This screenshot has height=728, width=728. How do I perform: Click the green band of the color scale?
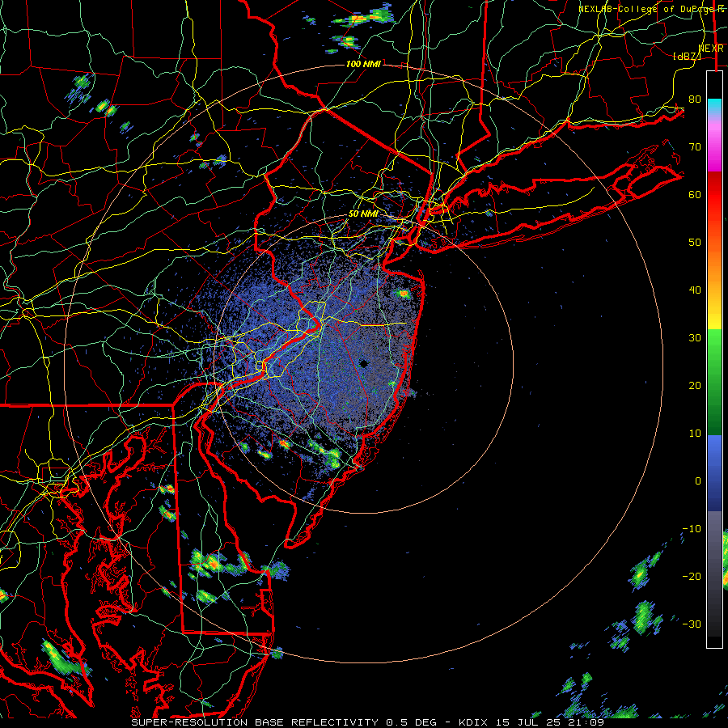click(714, 382)
